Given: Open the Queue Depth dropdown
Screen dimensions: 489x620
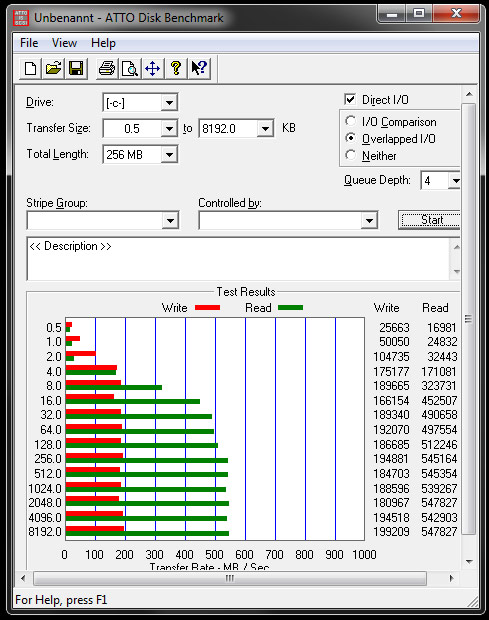Looking at the screenshot, I should 455,181.
